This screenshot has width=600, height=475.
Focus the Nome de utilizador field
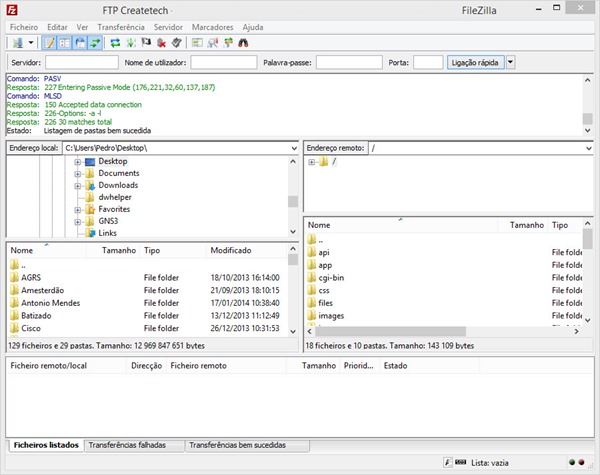[x=224, y=62]
